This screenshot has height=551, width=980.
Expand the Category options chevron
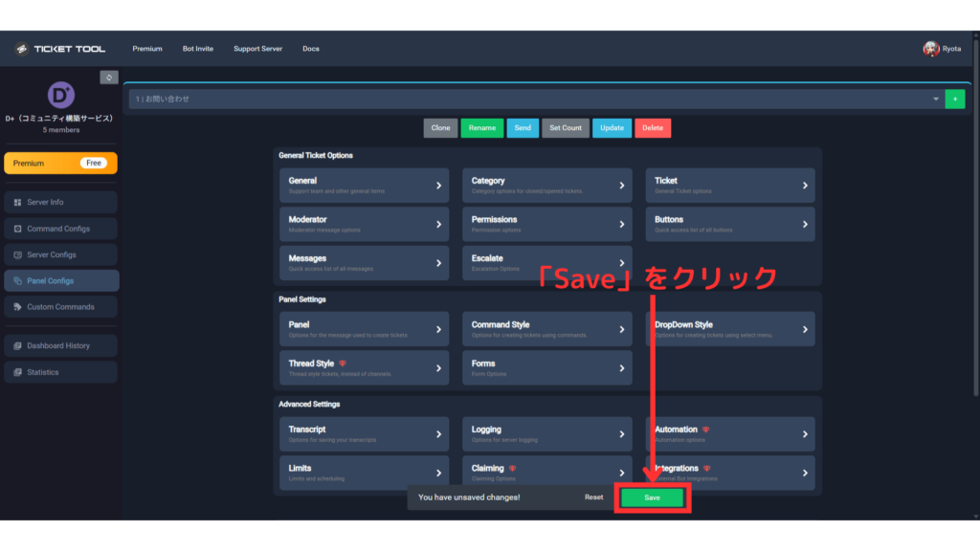point(622,186)
